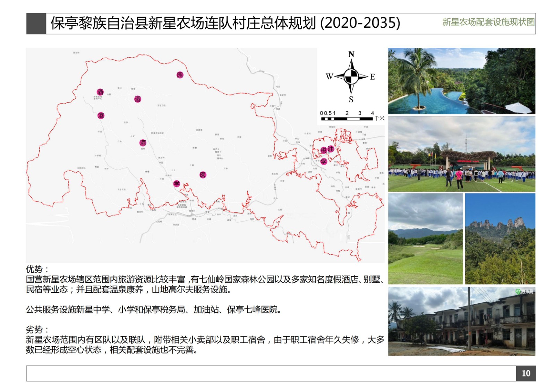Screen dimensions: 555x392
Task: Click the main plan title 保亭黎族自治县新星农场
Action: (x=225, y=23)
